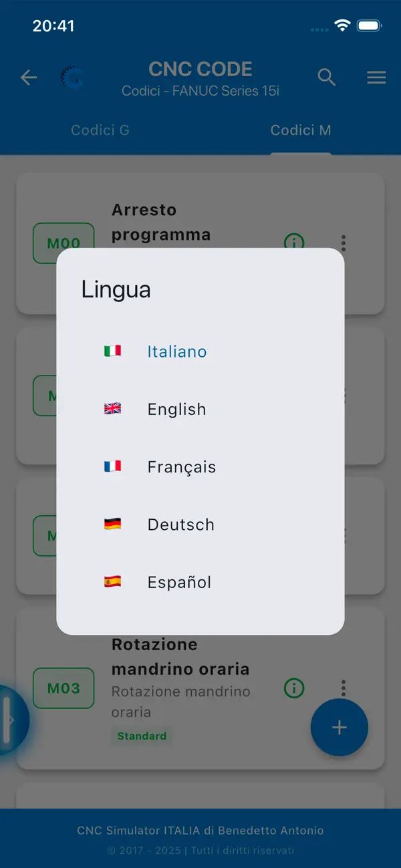Select the Italiano language option
Viewport: 401px width, 868px height.
click(176, 351)
